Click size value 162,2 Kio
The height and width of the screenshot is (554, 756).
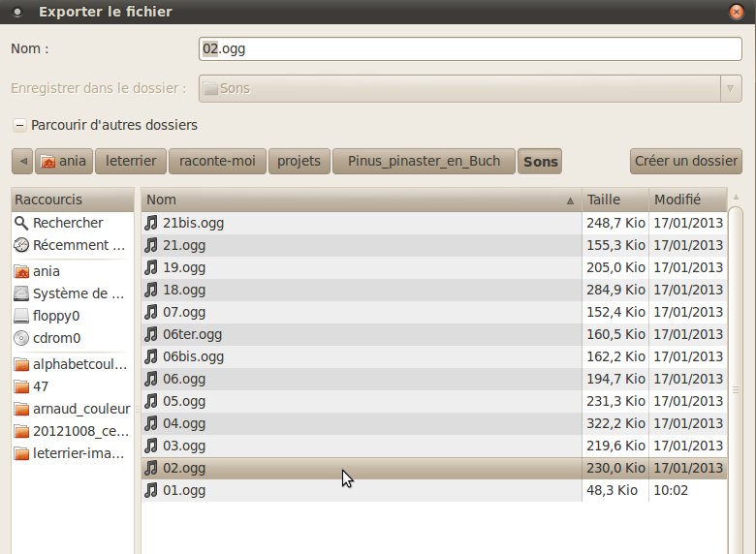(615, 356)
